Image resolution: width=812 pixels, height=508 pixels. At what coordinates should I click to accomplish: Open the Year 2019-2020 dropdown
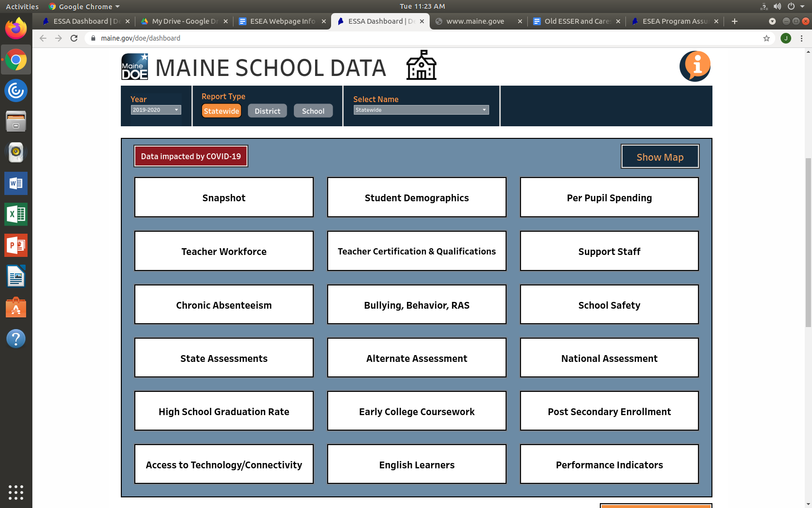156,110
